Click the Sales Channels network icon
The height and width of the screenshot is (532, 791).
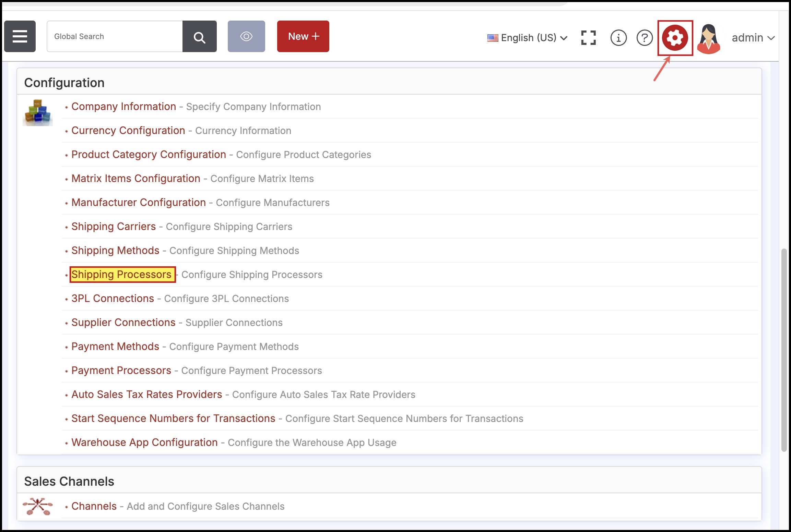click(x=38, y=506)
